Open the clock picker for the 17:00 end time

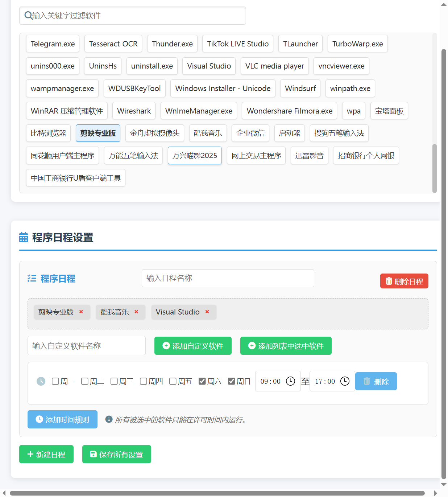click(x=345, y=381)
